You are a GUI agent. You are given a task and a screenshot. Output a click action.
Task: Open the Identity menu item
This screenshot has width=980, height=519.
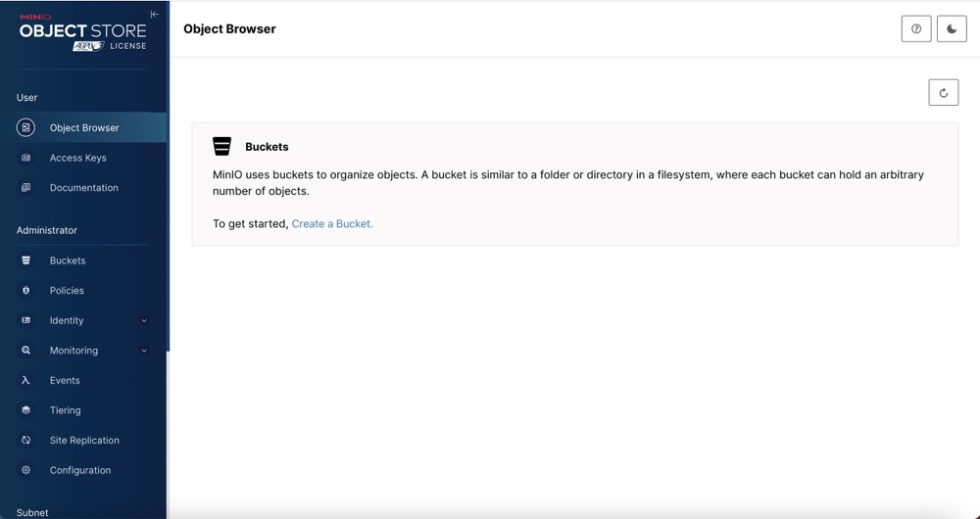click(x=67, y=320)
